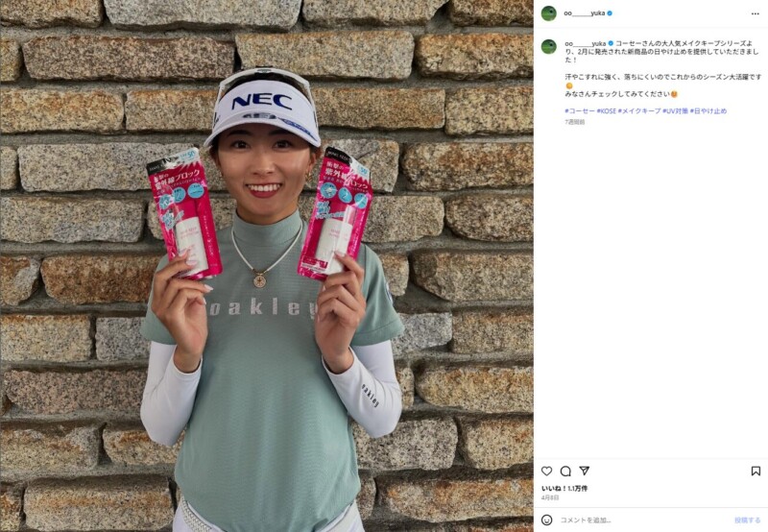768x532 pixels.
Task: Share the post with the paper plane icon
Action: pyautogui.click(x=584, y=471)
